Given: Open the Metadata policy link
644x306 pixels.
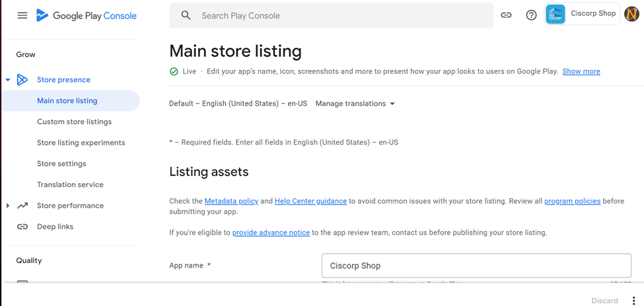Looking at the screenshot, I should point(231,202).
